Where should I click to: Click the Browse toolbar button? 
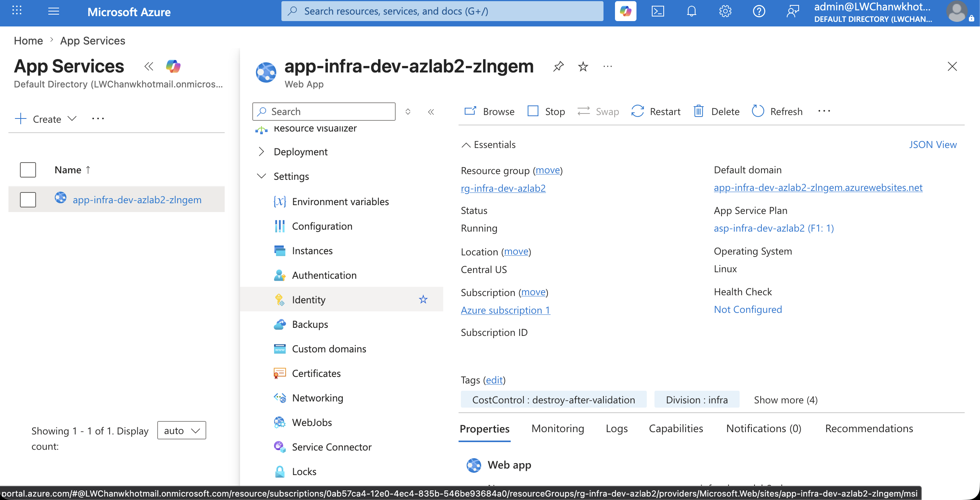(489, 112)
